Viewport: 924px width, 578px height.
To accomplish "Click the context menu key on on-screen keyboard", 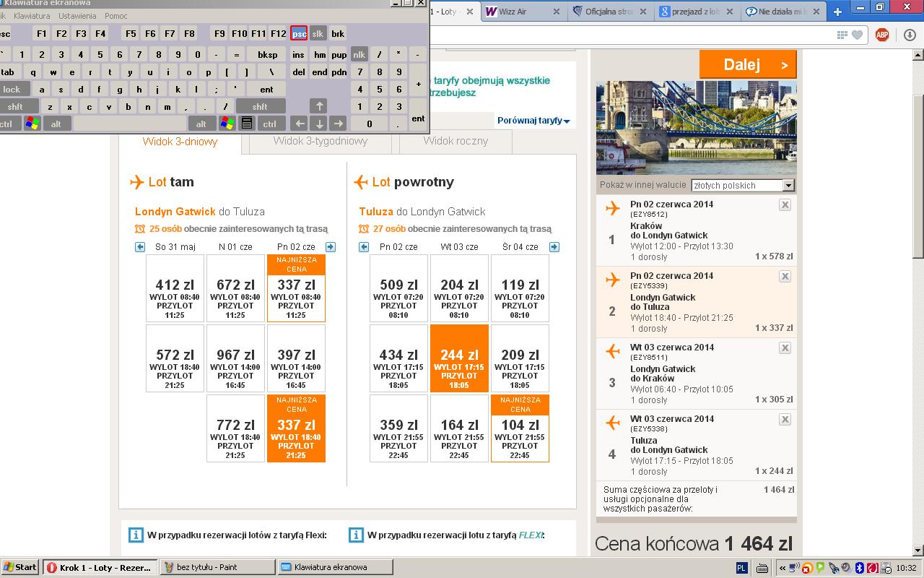I will 247,124.
